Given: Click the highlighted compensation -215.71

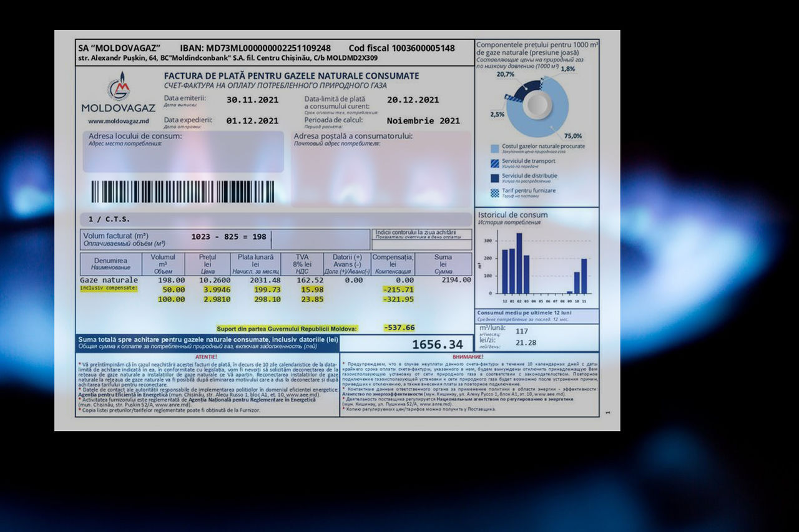Looking at the screenshot, I should coord(398,289).
